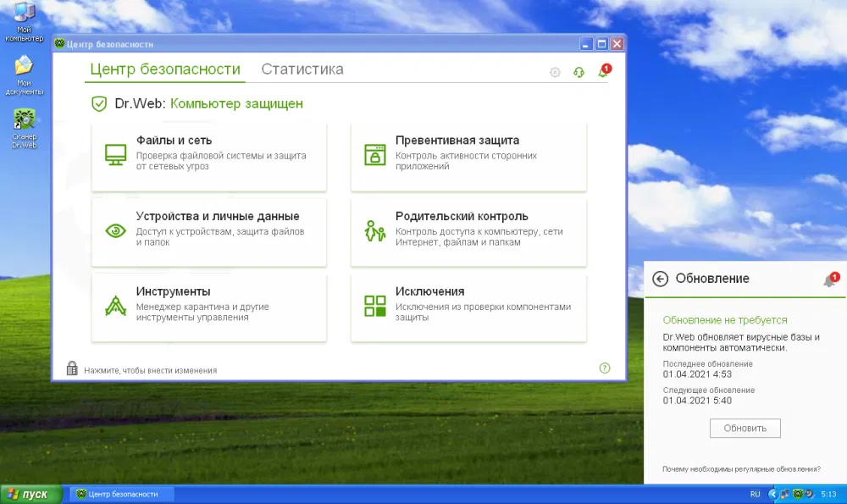Click the Обновление panel heading

coord(712,278)
